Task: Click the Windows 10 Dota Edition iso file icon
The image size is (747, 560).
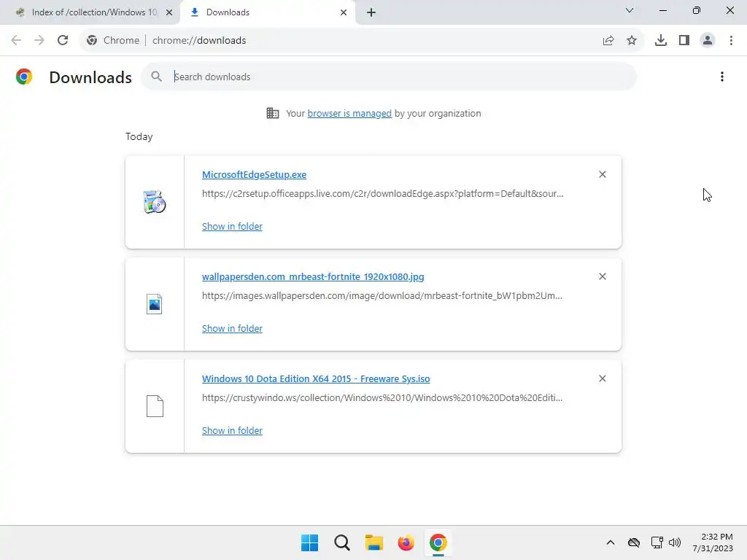Action: [x=155, y=406]
